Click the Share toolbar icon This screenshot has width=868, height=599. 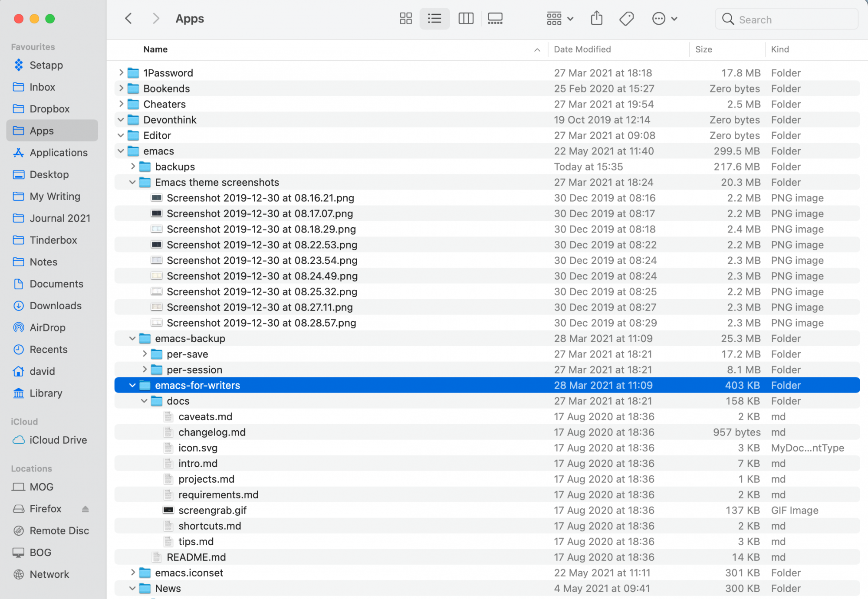pos(597,19)
